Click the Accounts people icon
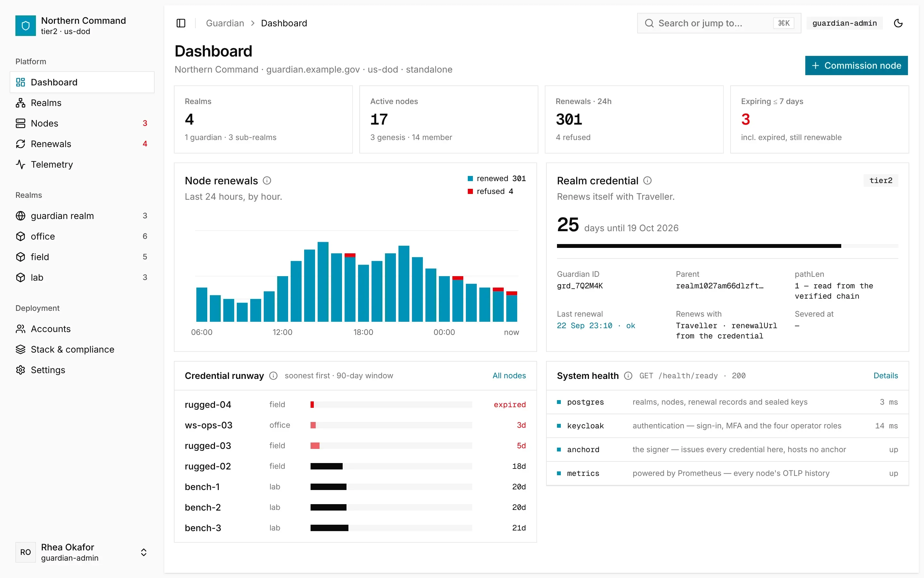The image size is (924, 578). coord(21,329)
